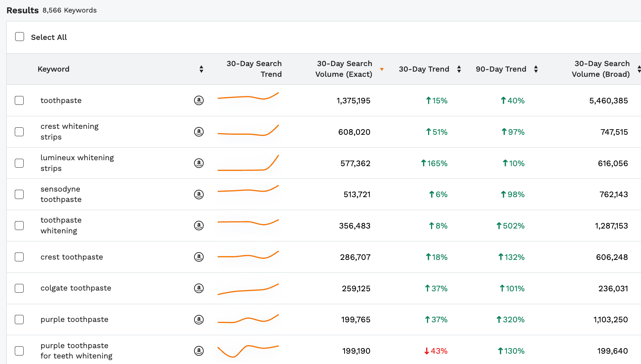Image resolution: width=641 pixels, height=364 pixels.
Task: Check the crest toothpaste row checkbox
Action: 19,257
